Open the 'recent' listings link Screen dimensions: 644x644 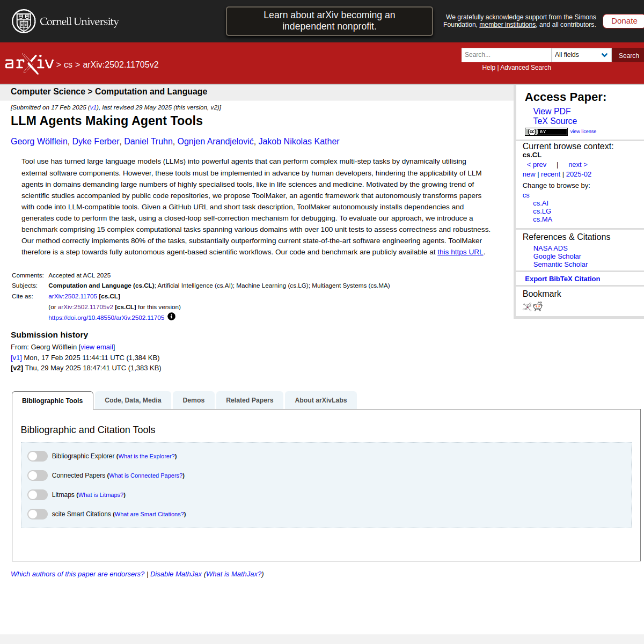pos(551,174)
